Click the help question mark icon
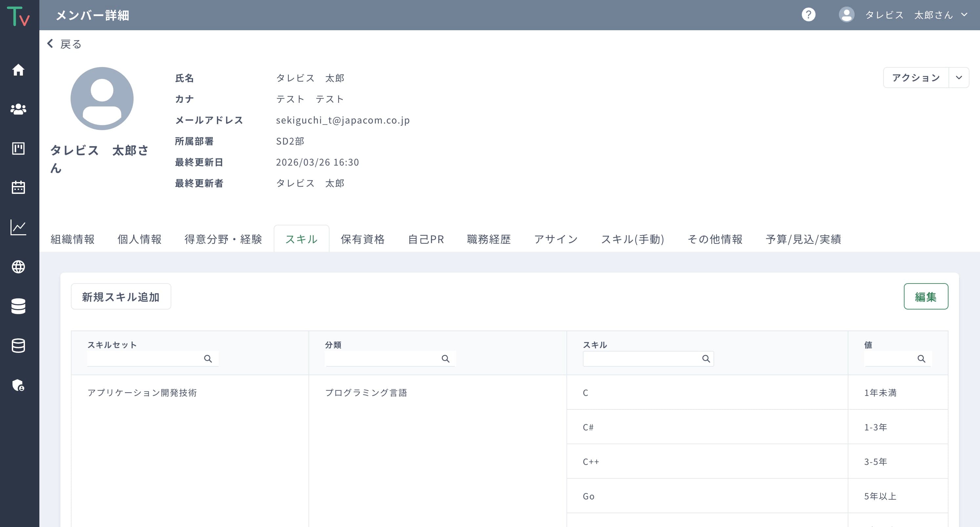 click(x=809, y=15)
